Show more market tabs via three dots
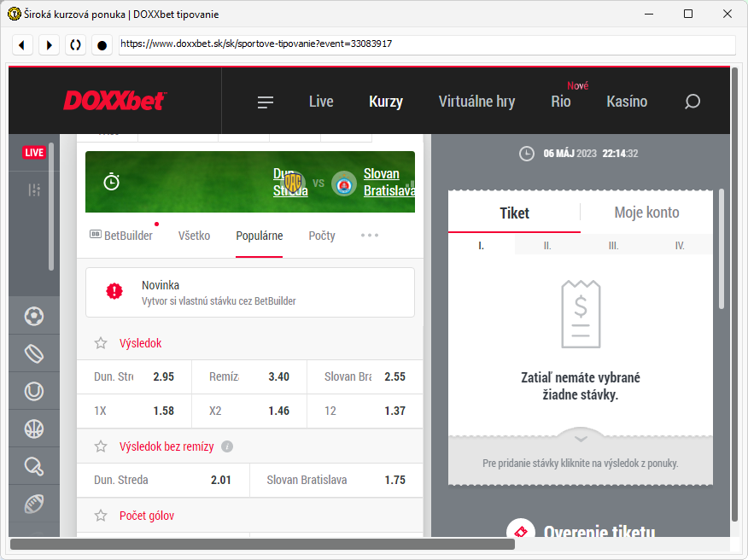748x560 pixels. [x=370, y=236]
